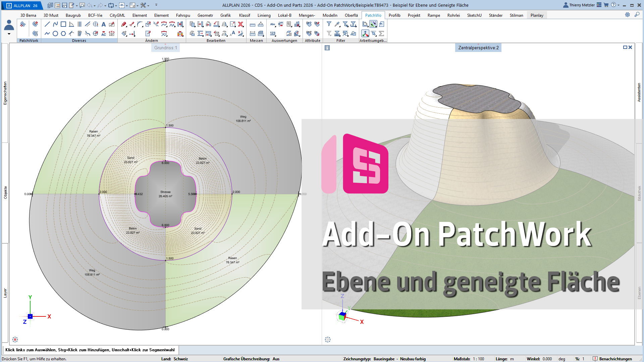Toggle the info icon in the perspective viewport
644x362 pixels.
coord(327,48)
